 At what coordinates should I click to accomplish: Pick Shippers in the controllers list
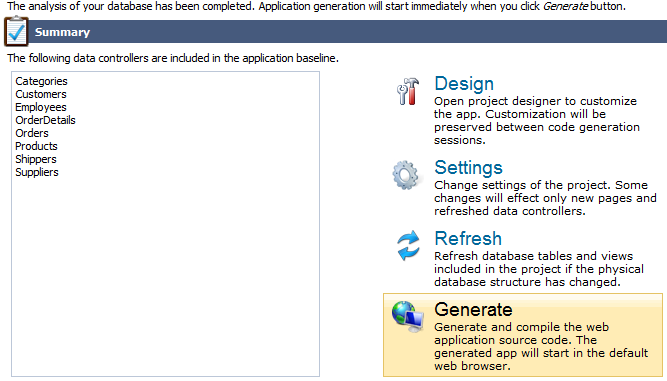36,159
